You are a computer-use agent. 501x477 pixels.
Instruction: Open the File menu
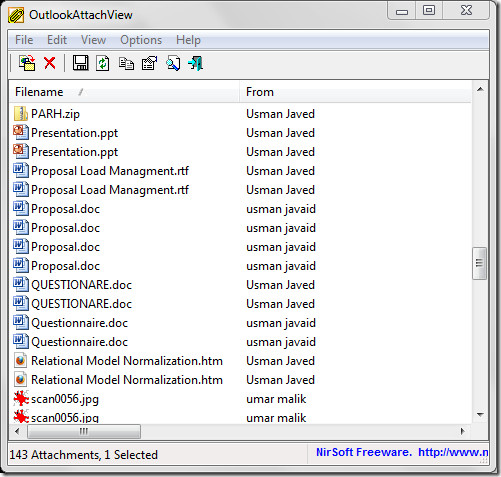pyautogui.click(x=24, y=40)
